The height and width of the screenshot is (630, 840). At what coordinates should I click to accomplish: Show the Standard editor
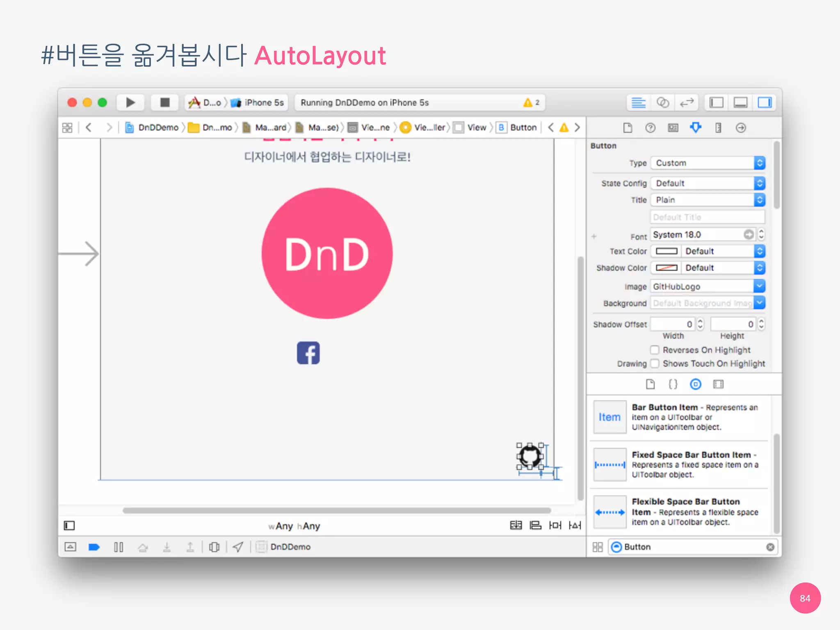click(x=638, y=103)
